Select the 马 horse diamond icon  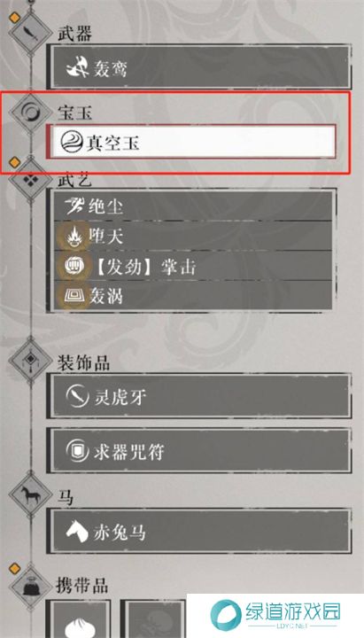[x=30, y=494]
